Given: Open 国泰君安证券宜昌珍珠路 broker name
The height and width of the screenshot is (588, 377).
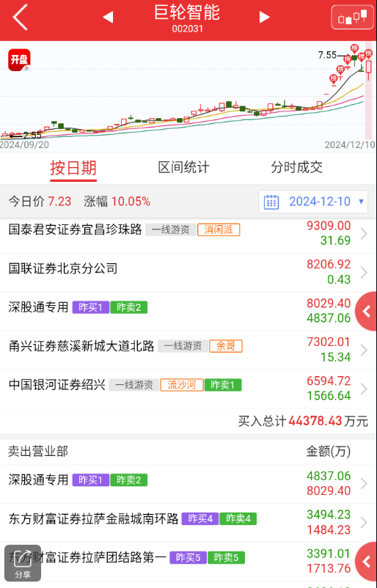Looking at the screenshot, I should tap(75, 229).
